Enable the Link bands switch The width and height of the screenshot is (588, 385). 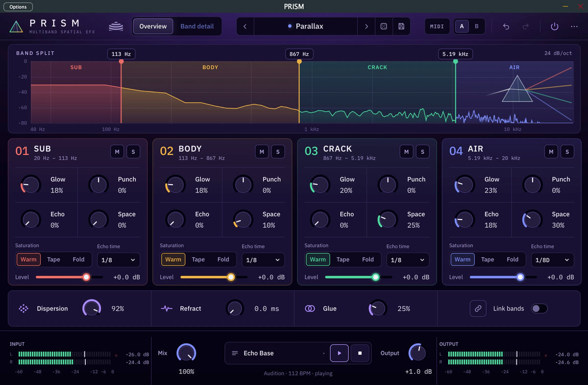[539, 309]
